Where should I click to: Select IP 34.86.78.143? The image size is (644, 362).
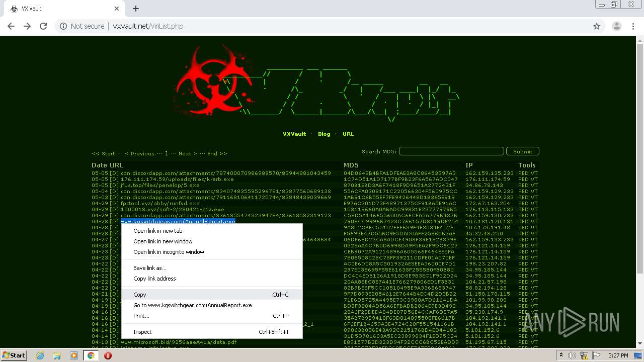[485, 185]
